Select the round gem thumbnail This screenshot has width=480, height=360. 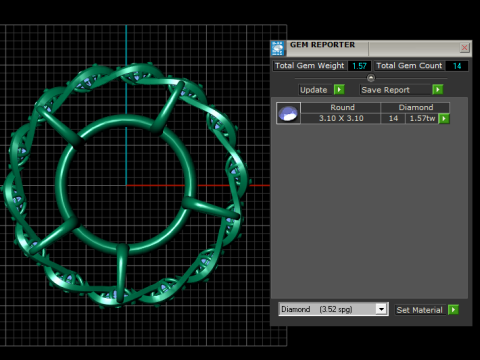pos(288,113)
